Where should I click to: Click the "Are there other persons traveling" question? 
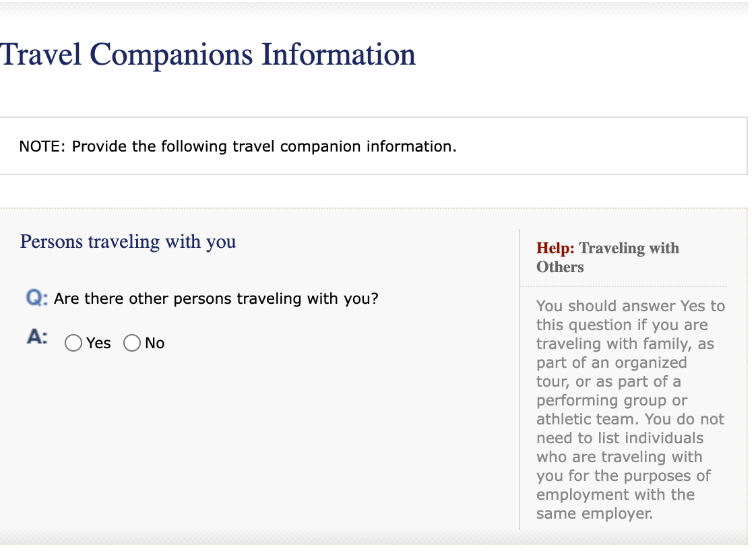(216, 298)
